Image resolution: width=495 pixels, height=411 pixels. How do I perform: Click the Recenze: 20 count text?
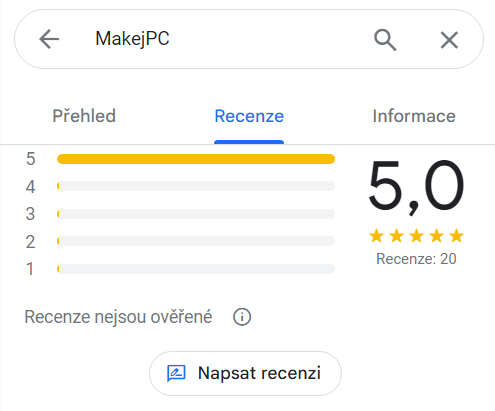tap(416, 259)
